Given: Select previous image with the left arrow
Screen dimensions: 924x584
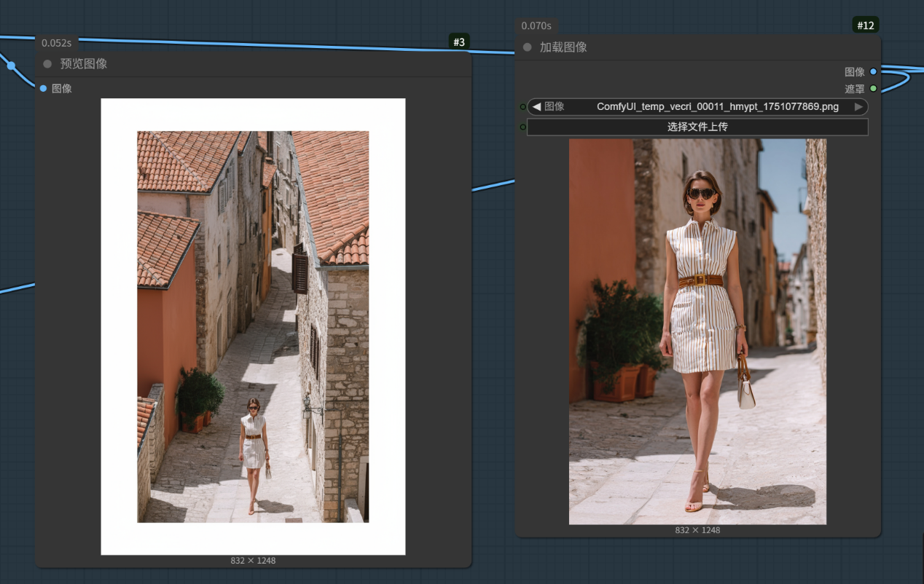Looking at the screenshot, I should click(x=536, y=107).
